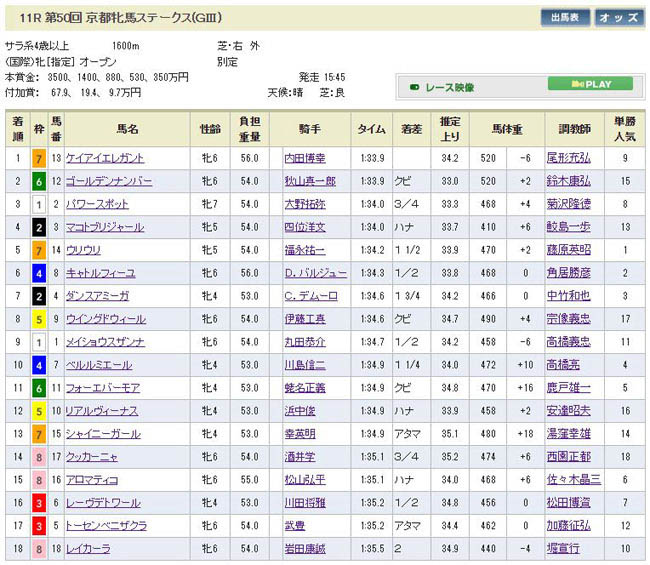
Task: Open jockey link 内田博幸
Action: click(x=304, y=158)
